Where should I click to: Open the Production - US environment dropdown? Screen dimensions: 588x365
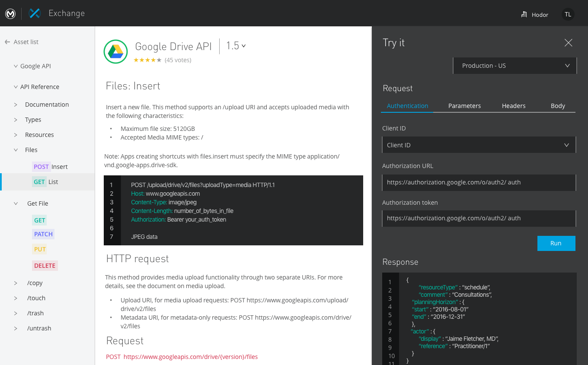(514, 66)
